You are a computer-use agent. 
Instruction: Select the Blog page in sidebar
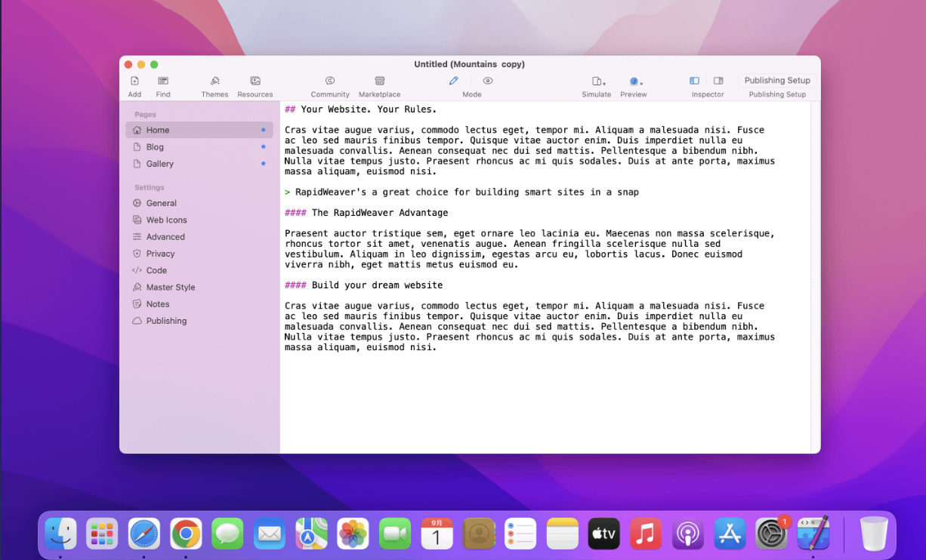click(x=199, y=147)
